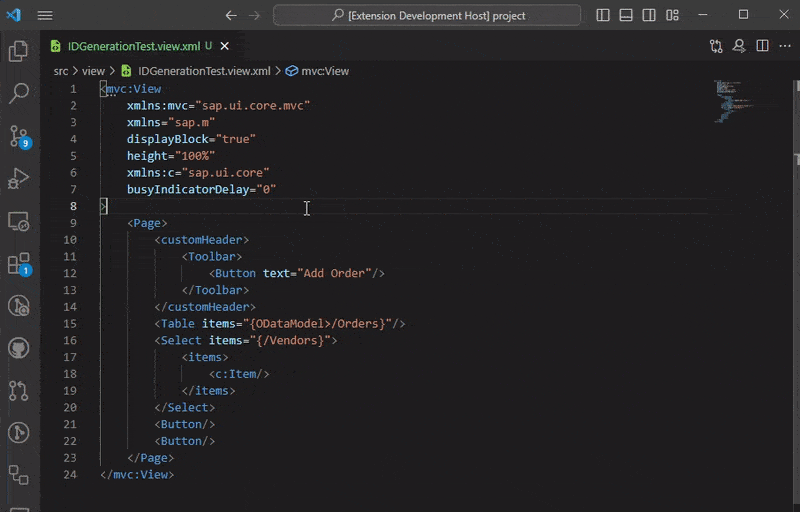Screen dimensions: 800x512
Task: Click the closing /customHeader tag
Action: (205, 307)
